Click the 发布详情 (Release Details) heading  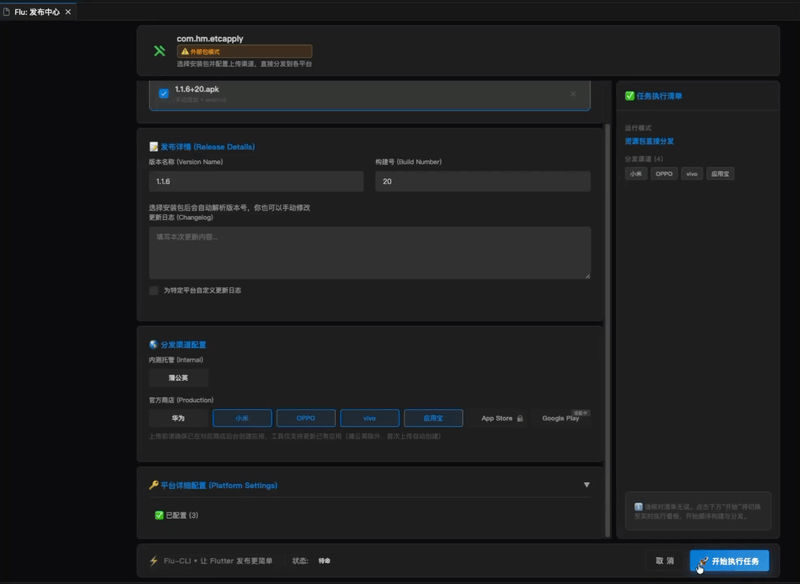(208, 147)
